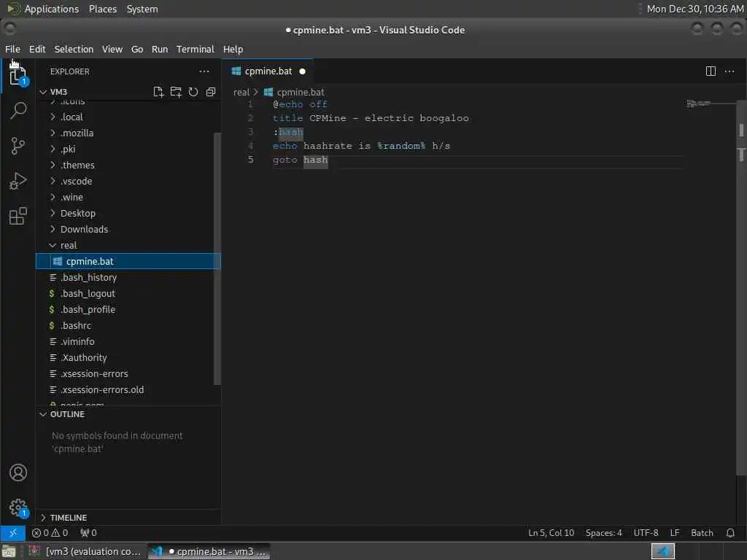Open the Selection menu
The width and height of the screenshot is (747, 560).
pyautogui.click(x=74, y=49)
